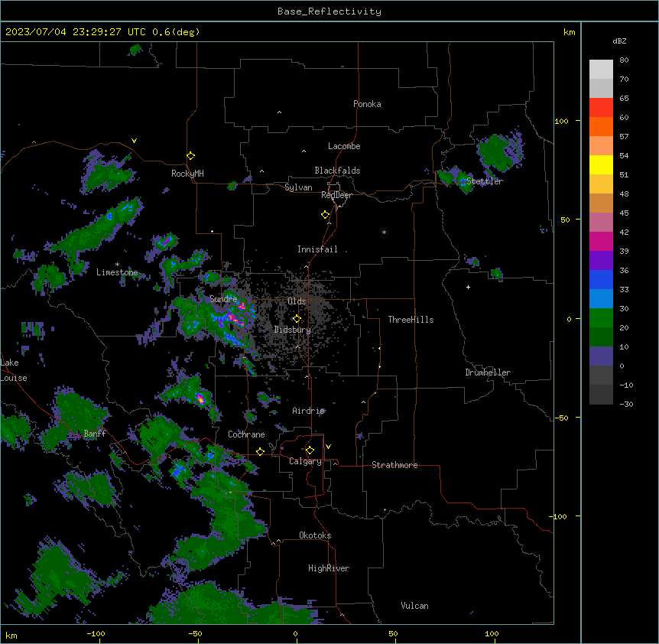The height and width of the screenshot is (644, 659).
Task: Click the white caret marker southwest of Ponoka
Action: click(279, 112)
